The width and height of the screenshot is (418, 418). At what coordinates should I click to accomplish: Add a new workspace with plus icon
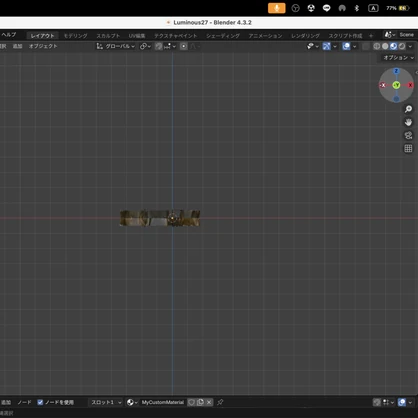(x=371, y=36)
